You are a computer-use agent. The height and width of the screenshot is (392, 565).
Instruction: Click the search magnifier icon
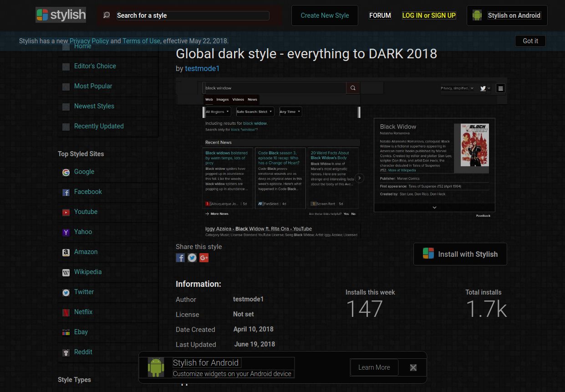click(x=107, y=15)
